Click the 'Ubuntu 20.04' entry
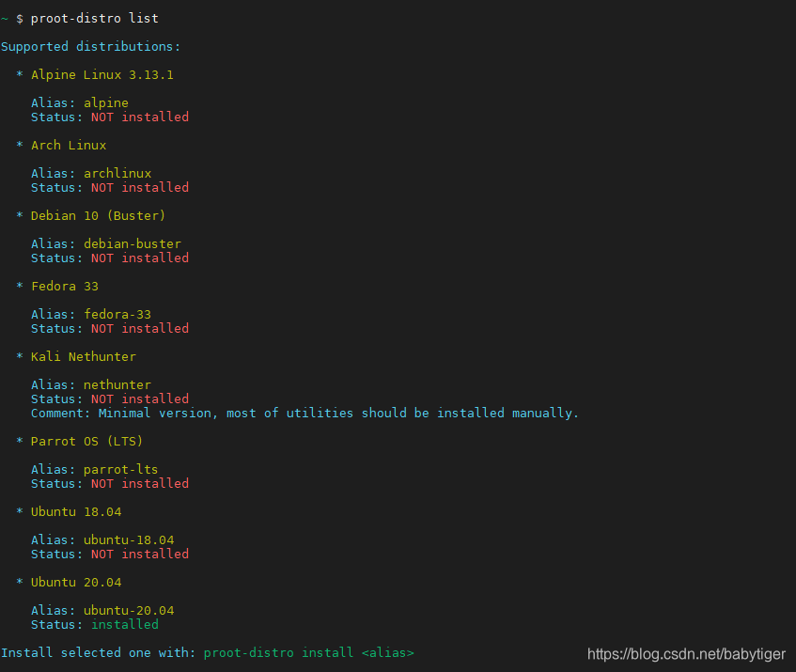Screen dimensions: 796x672 pyautogui.click(x=76, y=583)
